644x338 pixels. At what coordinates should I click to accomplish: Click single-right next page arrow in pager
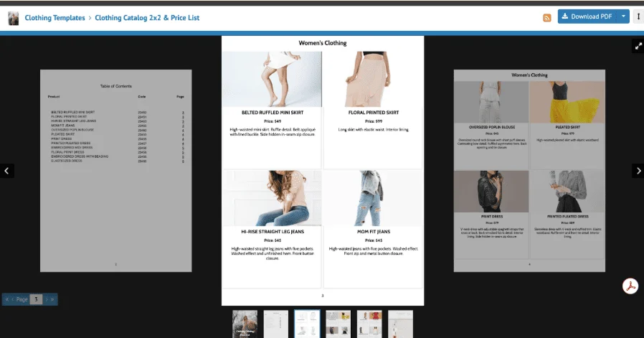(47, 299)
